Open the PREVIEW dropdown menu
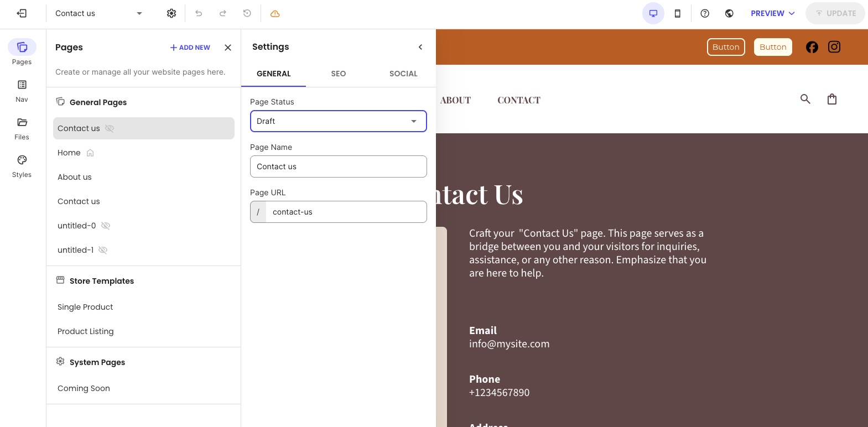This screenshot has width=868, height=427. click(773, 13)
